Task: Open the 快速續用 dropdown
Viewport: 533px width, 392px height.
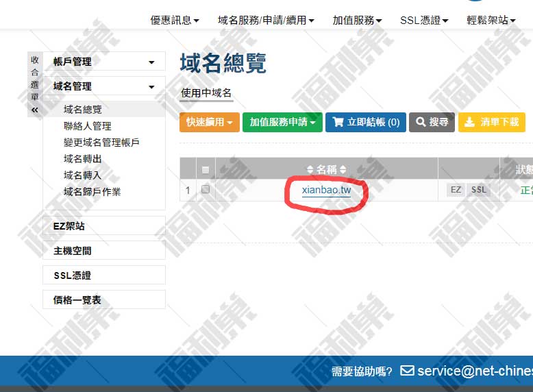Action: (209, 123)
